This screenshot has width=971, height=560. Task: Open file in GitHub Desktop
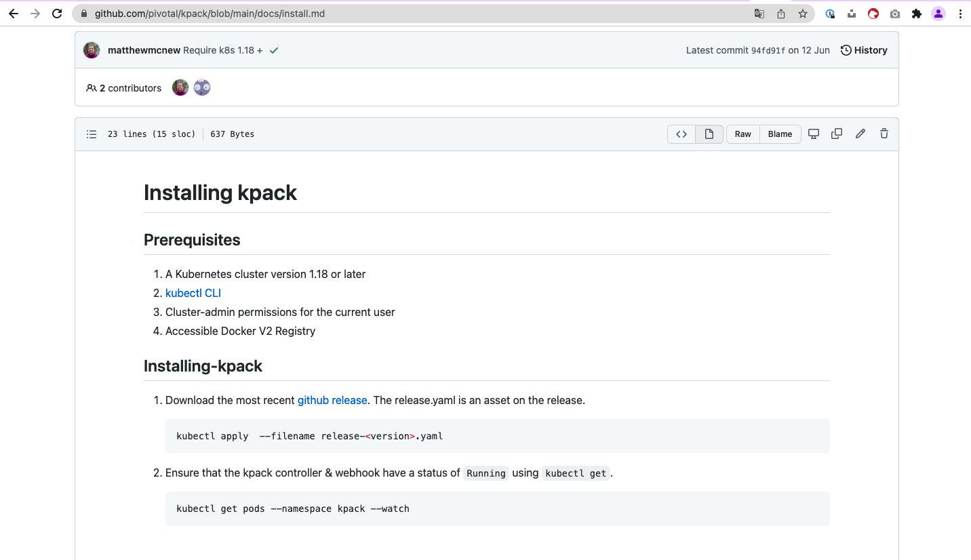pos(814,134)
